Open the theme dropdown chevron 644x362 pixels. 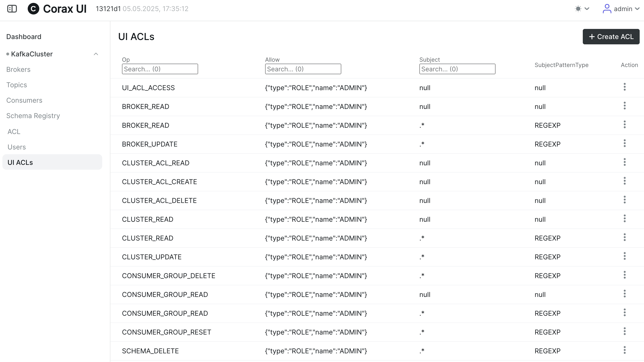point(587,9)
